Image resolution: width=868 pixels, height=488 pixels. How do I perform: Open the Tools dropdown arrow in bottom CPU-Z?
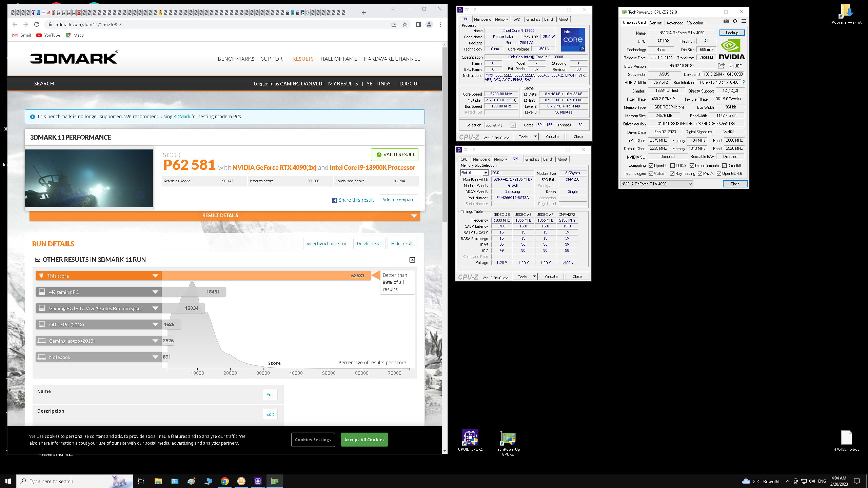coord(534,277)
